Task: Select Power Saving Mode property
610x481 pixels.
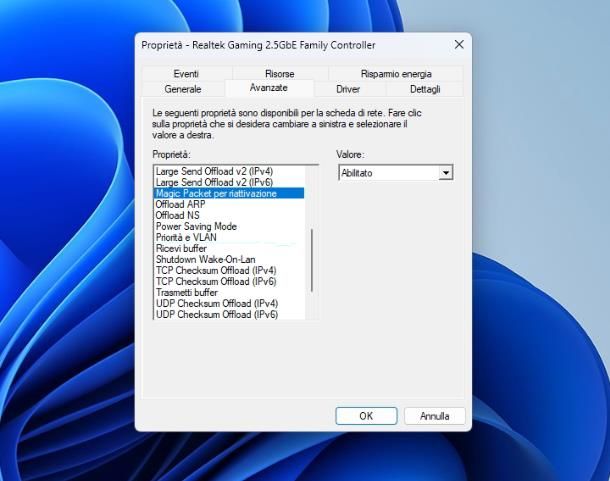Action: coord(229,226)
